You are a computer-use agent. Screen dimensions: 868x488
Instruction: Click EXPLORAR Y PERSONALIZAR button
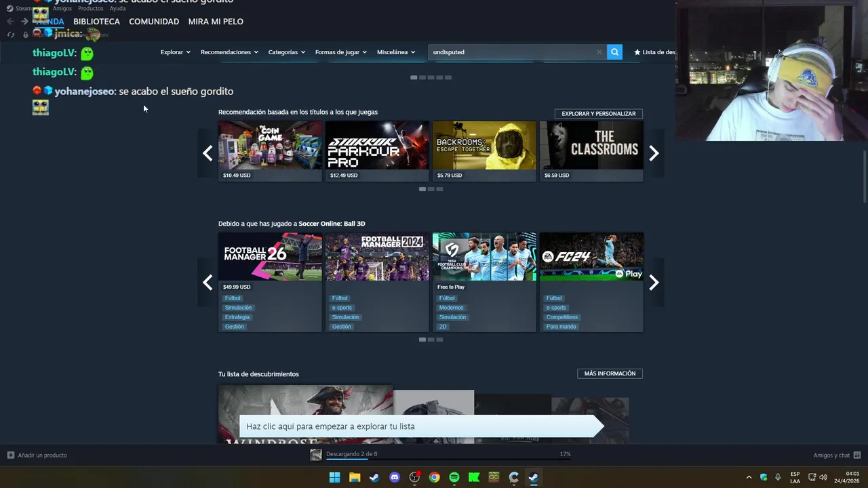pyautogui.click(x=599, y=114)
